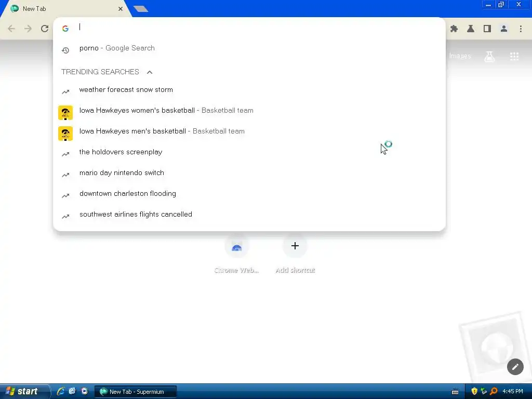Click the network connection tray icon

[x=484, y=391]
